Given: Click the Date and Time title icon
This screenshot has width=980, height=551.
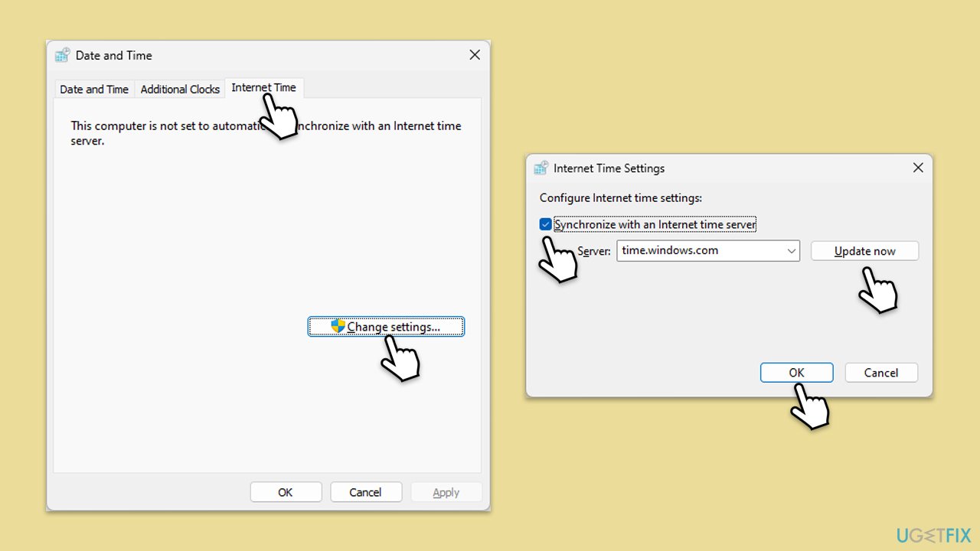Looking at the screenshot, I should 63,55.
